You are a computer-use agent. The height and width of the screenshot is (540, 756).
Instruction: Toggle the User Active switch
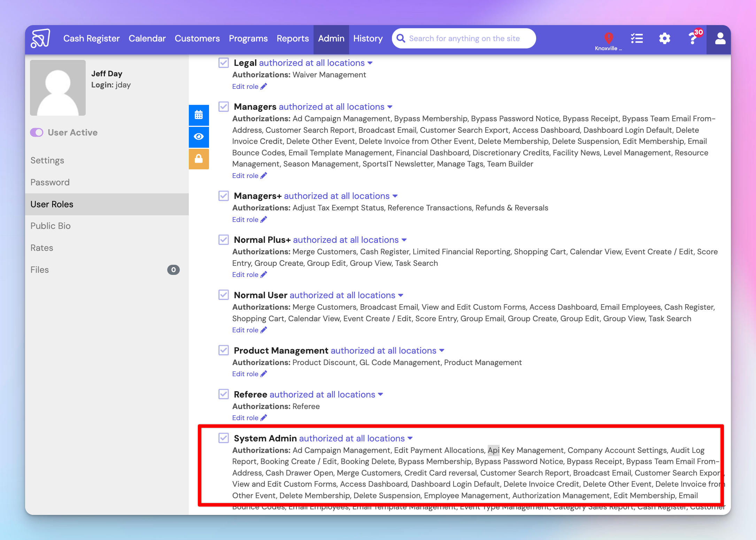[37, 132]
